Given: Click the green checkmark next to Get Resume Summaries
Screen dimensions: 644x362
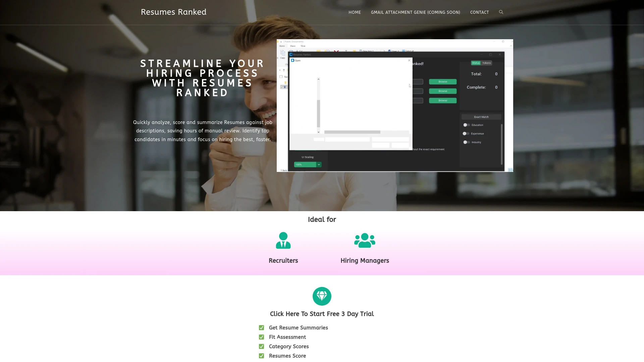Looking at the screenshot, I should 261,327.
